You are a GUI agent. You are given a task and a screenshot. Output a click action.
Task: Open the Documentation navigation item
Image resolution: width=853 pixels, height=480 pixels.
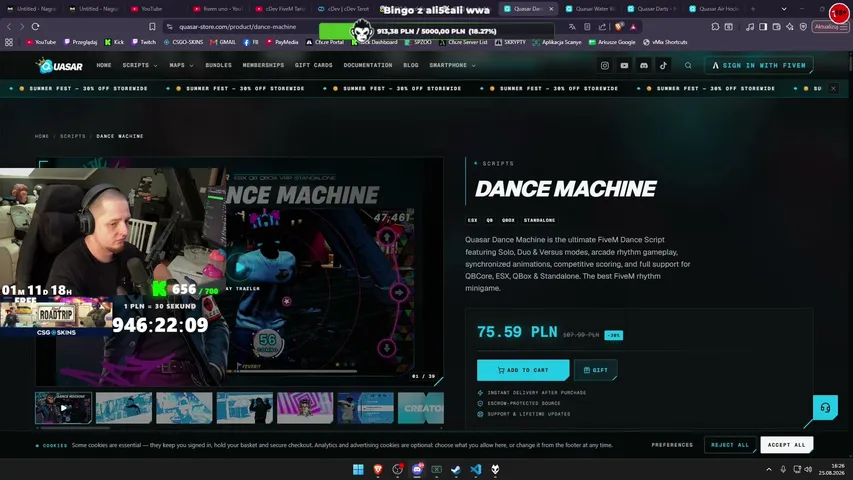[x=368, y=65]
